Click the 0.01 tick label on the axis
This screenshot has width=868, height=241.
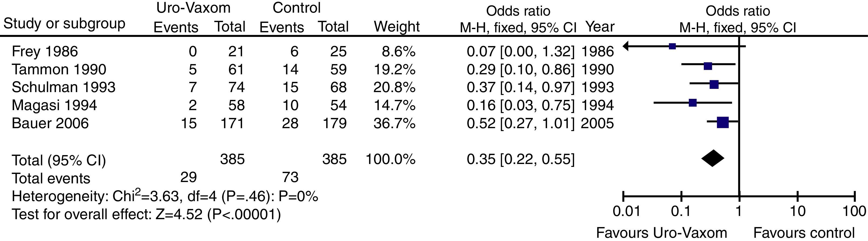pos(626,212)
